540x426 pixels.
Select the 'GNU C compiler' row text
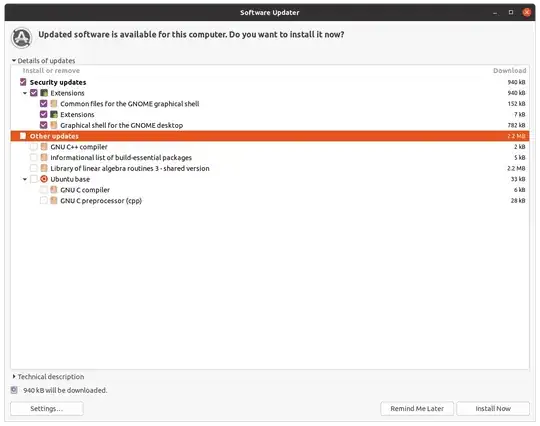point(85,190)
